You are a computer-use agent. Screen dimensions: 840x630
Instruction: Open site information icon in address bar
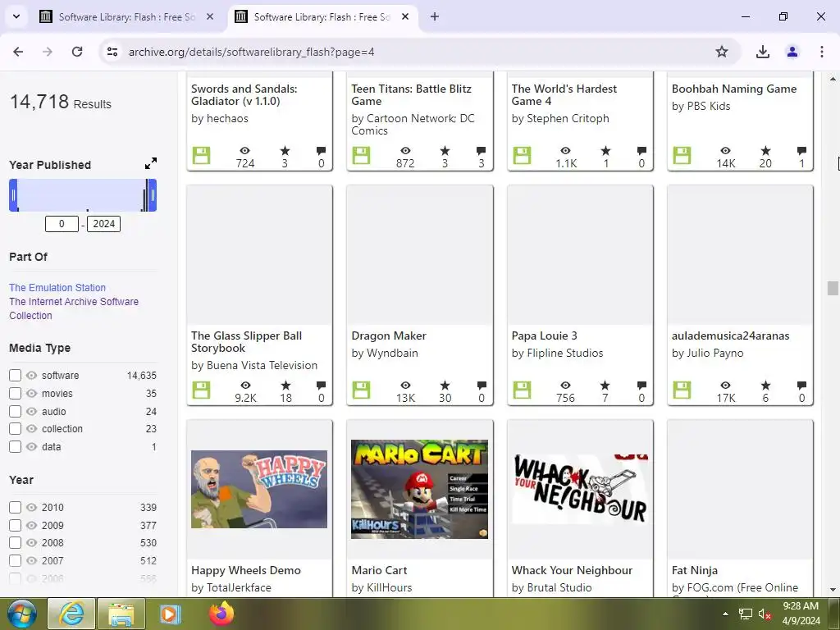point(112,52)
